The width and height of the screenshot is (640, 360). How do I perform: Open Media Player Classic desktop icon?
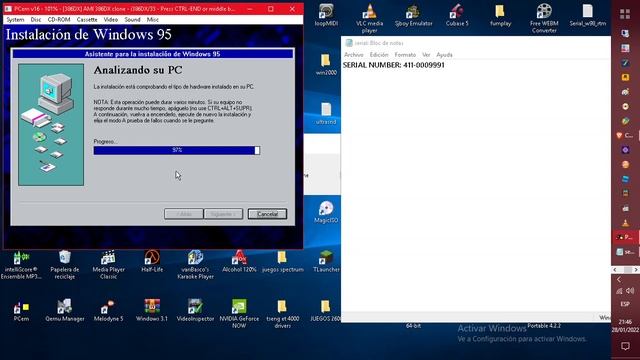coord(108,264)
